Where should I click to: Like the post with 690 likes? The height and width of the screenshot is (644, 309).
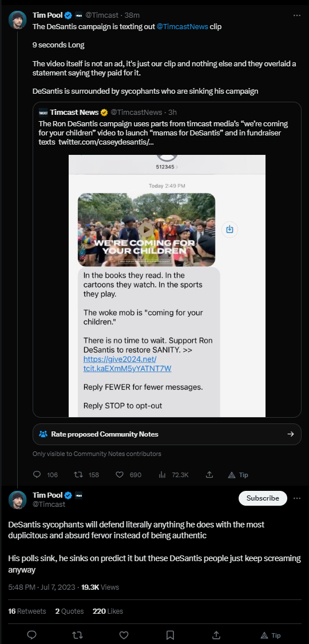pos(120,475)
